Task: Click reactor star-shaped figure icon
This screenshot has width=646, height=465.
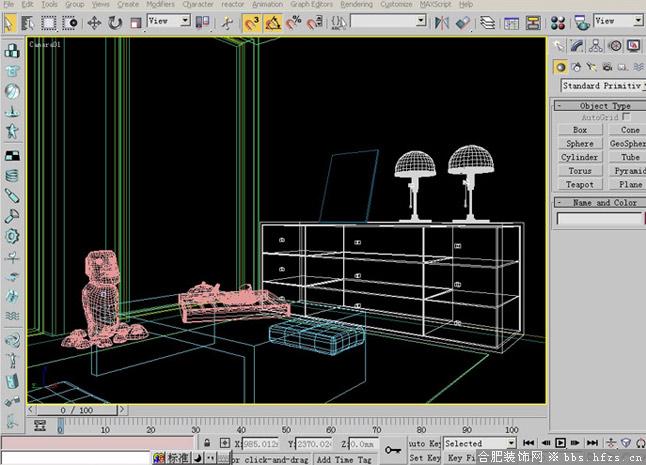Action: tap(12, 131)
